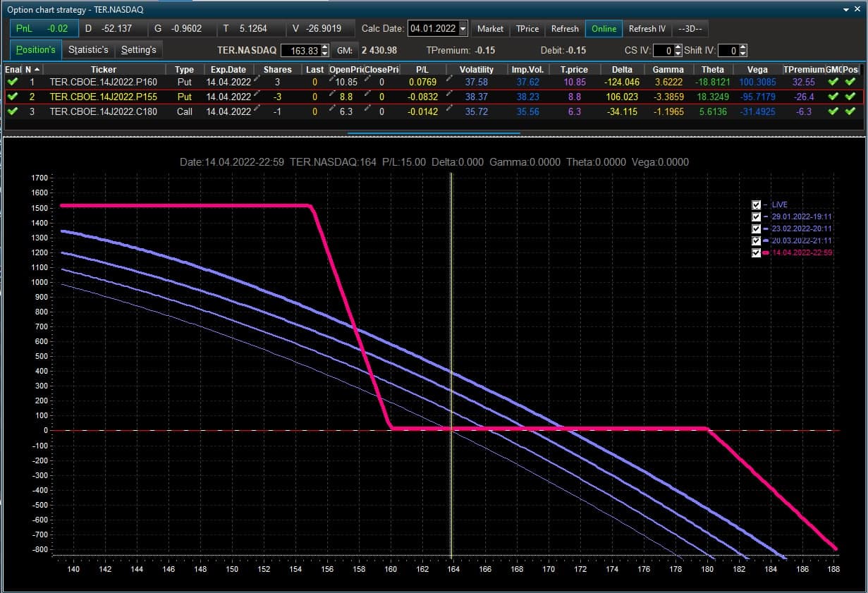Open the Setting's tab
This screenshot has width=868, height=593.
click(138, 50)
